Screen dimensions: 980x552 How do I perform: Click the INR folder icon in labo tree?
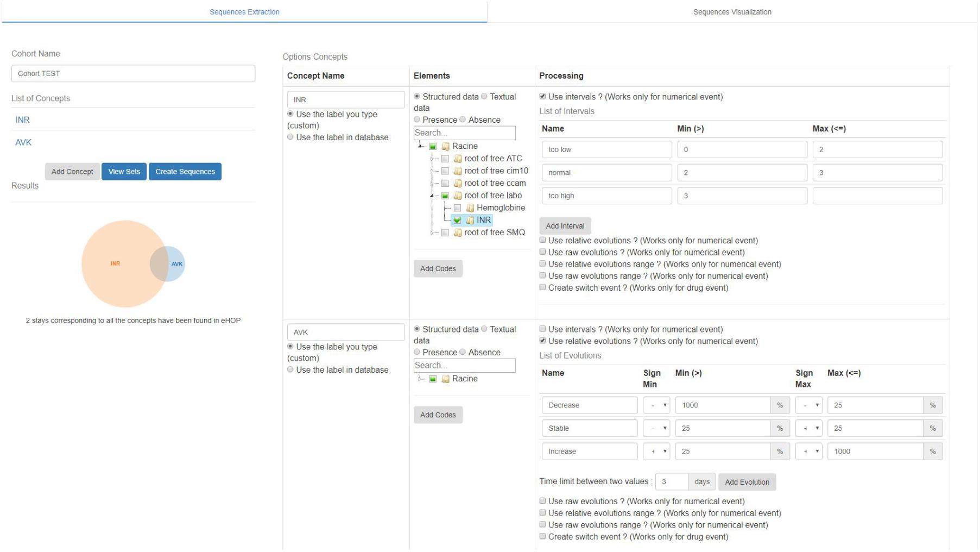tap(470, 221)
